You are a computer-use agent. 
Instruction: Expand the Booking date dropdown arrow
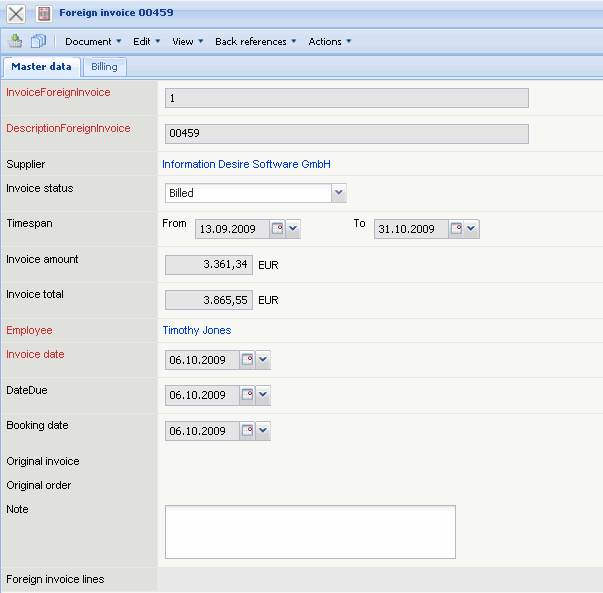[x=263, y=431]
